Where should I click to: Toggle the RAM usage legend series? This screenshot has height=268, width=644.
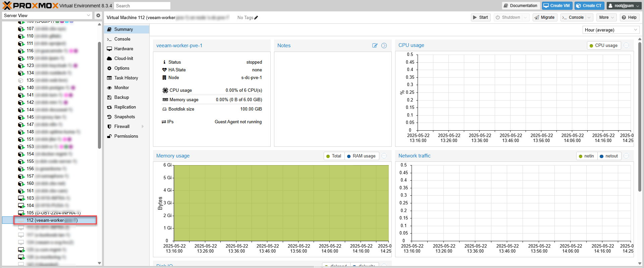coord(361,156)
